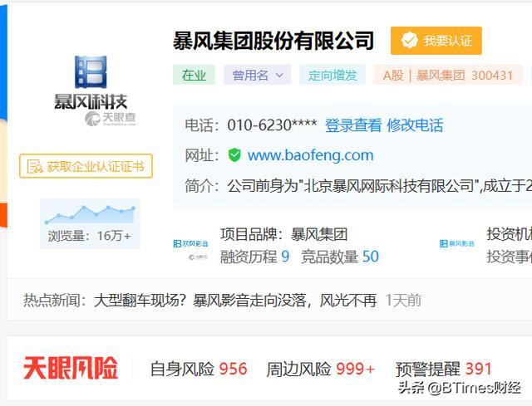Click the 我要认证 orange button

pos(436,41)
